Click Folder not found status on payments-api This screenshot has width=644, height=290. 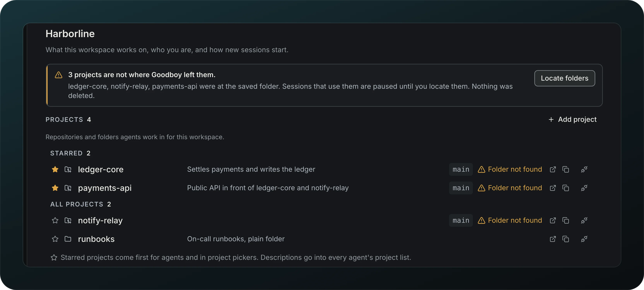click(515, 188)
